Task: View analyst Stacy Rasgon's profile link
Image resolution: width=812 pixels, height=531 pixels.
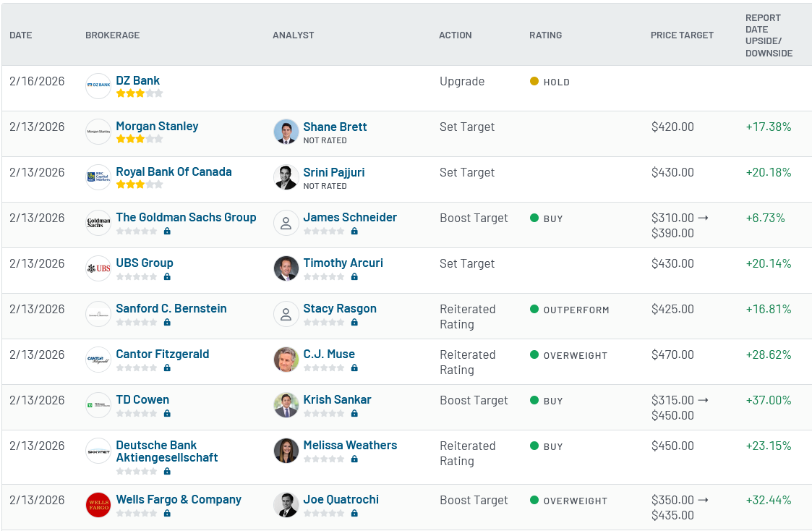Action: [340, 309]
